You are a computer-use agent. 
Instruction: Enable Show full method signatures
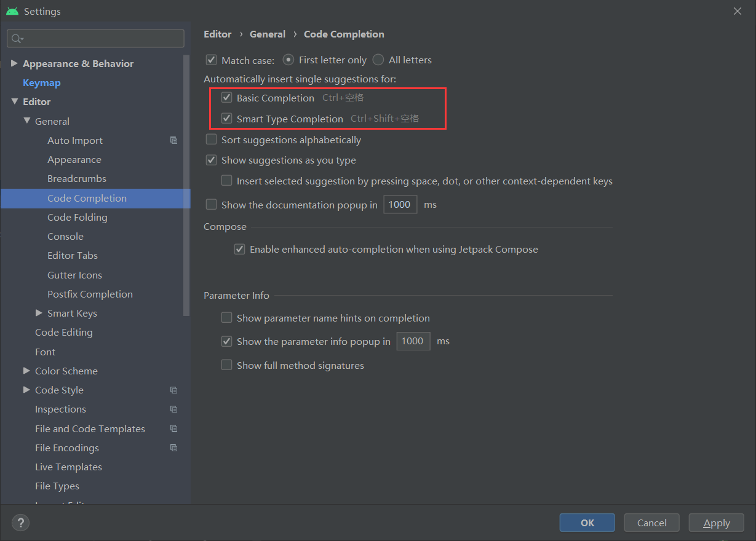[226, 365]
